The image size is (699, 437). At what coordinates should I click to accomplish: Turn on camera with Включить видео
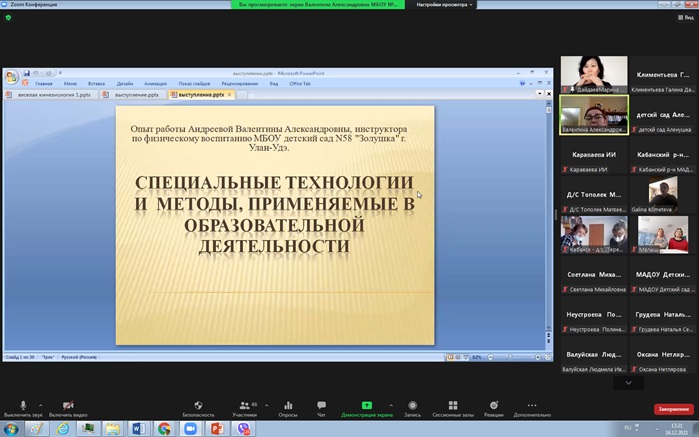click(x=67, y=406)
